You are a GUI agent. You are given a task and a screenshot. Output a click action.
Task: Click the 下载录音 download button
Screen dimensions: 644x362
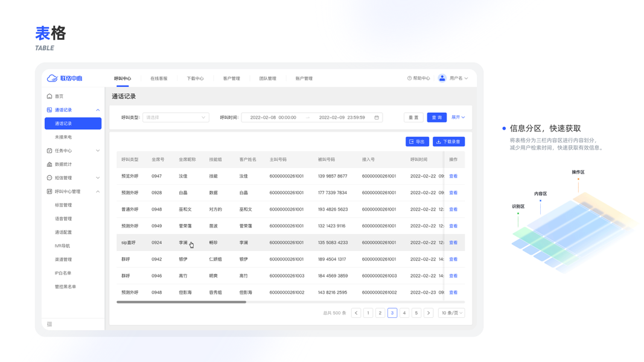click(x=448, y=142)
